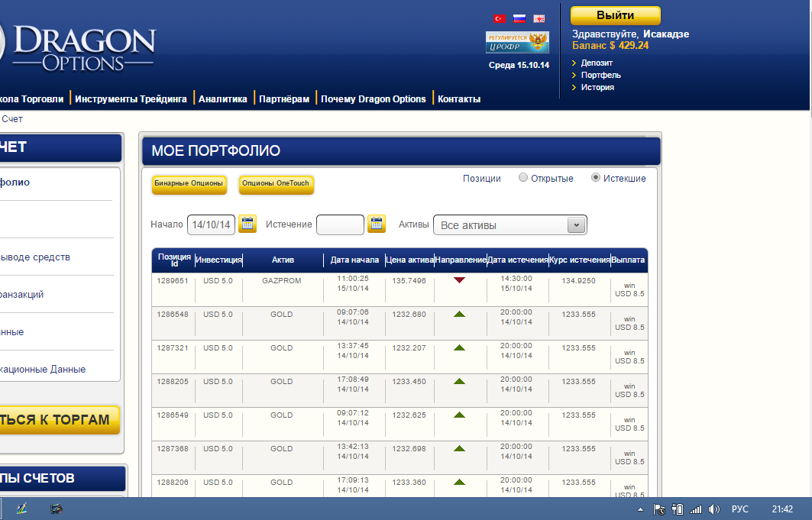Open the ЦРОФР regulation badge
This screenshot has width=812, height=520.
click(517, 42)
